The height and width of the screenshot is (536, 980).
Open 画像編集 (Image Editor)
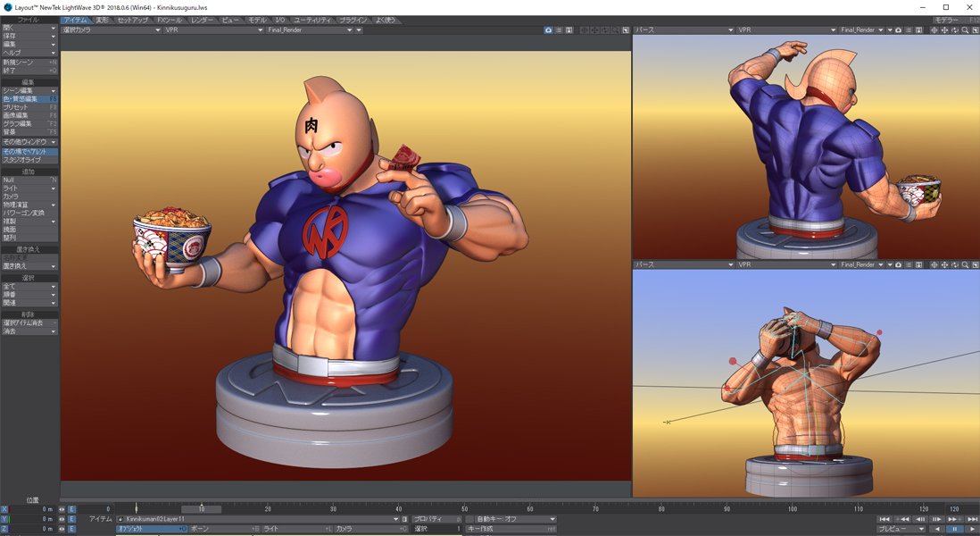pyautogui.click(x=29, y=116)
